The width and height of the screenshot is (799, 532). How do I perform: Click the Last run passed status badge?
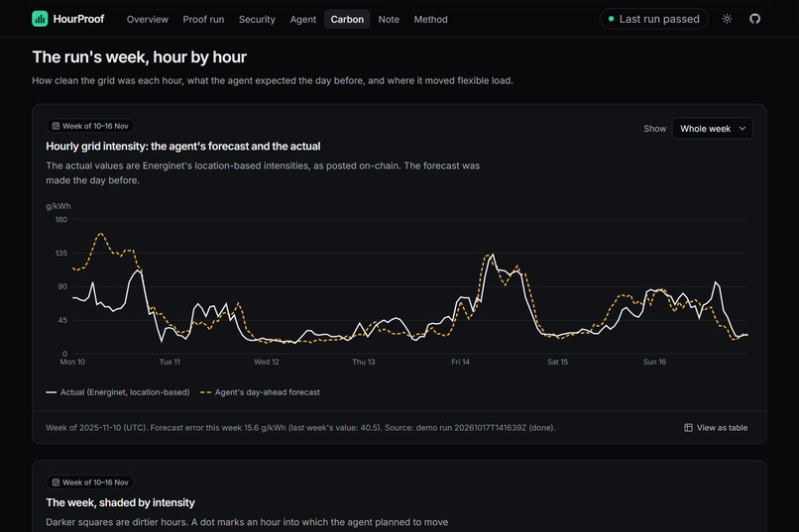(x=654, y=19)
